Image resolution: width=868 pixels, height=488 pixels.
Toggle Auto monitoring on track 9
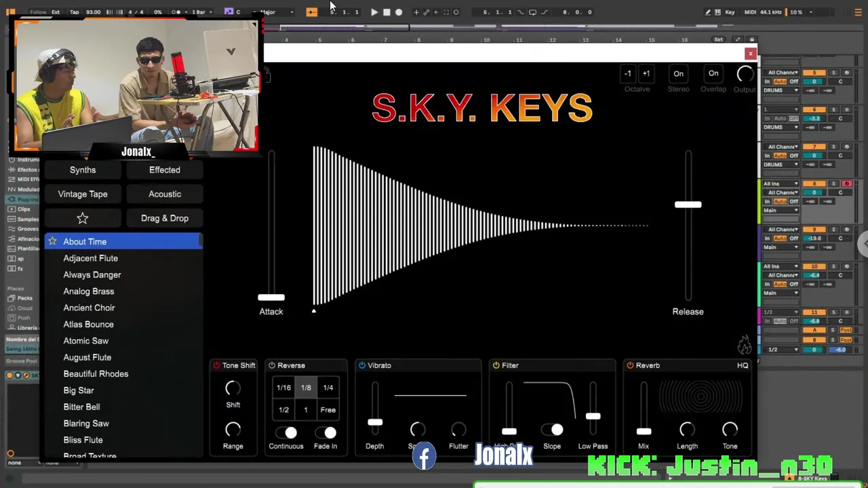(x=780, y=239)
